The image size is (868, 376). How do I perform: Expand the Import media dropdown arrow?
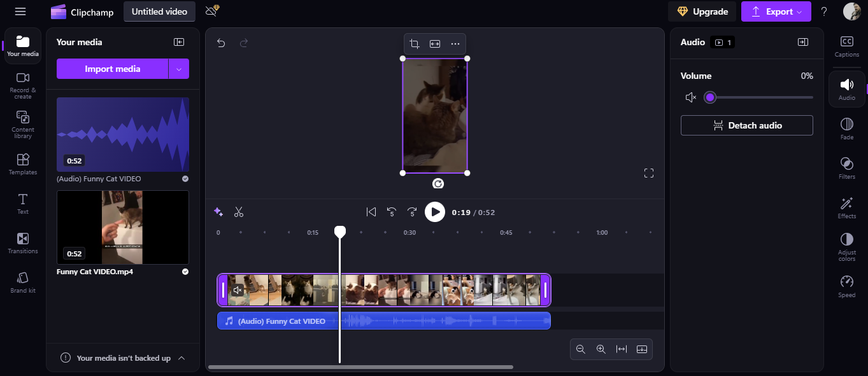[x=178, y=68]
